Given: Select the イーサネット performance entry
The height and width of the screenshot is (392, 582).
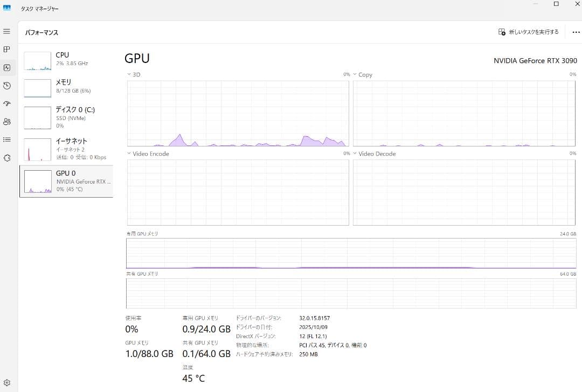Looking at the screenshot, I should pyautogui.click(x=67, y=149).
